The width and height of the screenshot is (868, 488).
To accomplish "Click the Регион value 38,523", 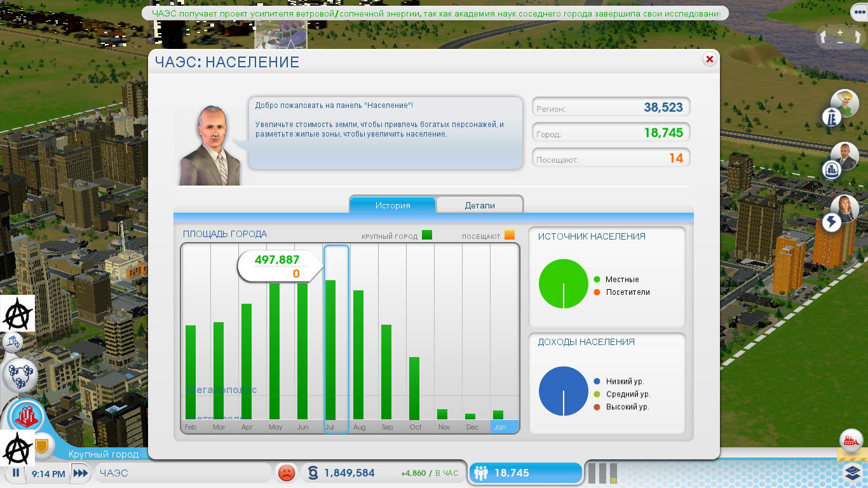I will tap(663, 107).
